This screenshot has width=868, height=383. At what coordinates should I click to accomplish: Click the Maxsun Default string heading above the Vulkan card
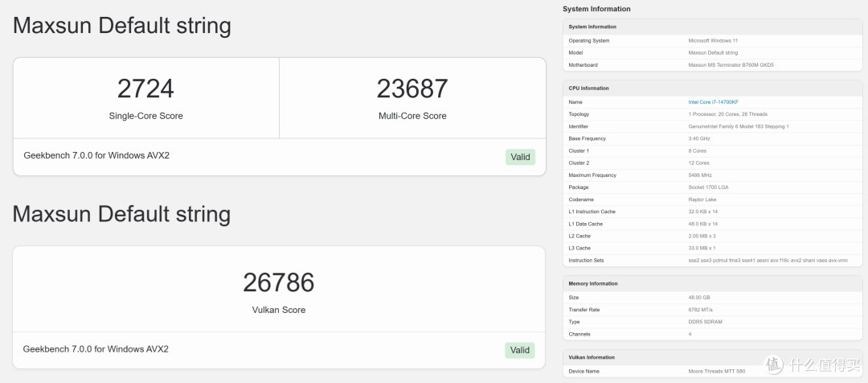click(x=122, y=215)
